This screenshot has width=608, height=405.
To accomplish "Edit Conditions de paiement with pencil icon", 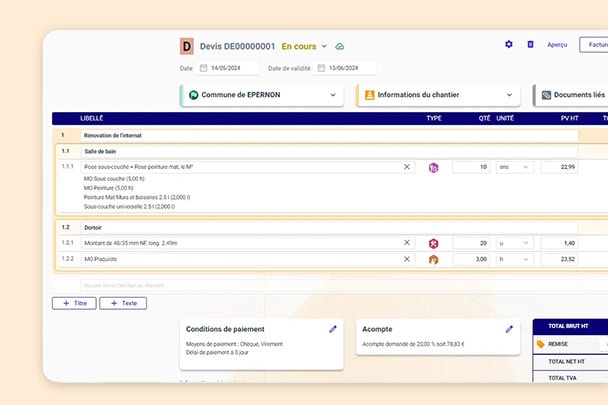I will pyautogui.click(x=333, y=329).
